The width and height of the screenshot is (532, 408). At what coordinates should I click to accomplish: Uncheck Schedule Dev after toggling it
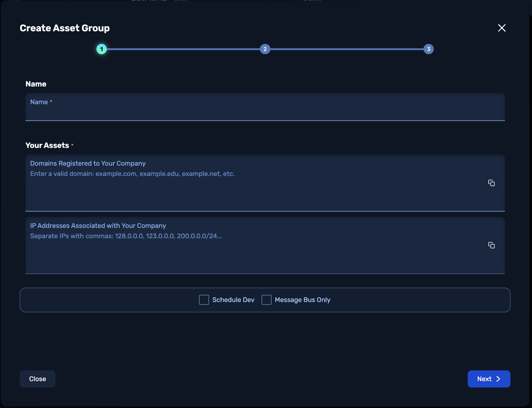coord(204,300)
